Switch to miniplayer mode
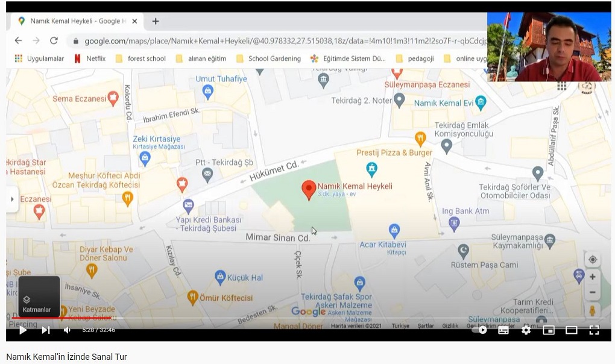Viewport: 615px width, 364px height. click(548, 330)
